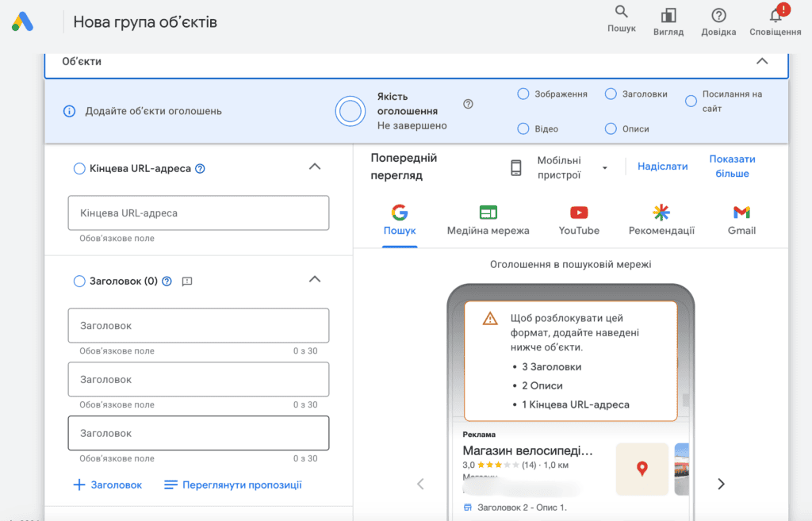Click help icon next to Якість оголошення
This screenshot has height=521, width=812.
coord(468,104)
